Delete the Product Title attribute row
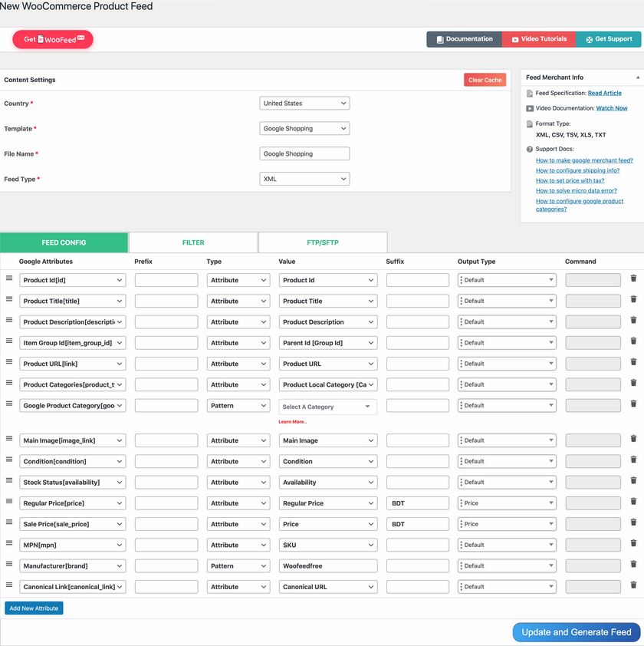Viewport: 644px width, 646px height. [x=633, y=299]
